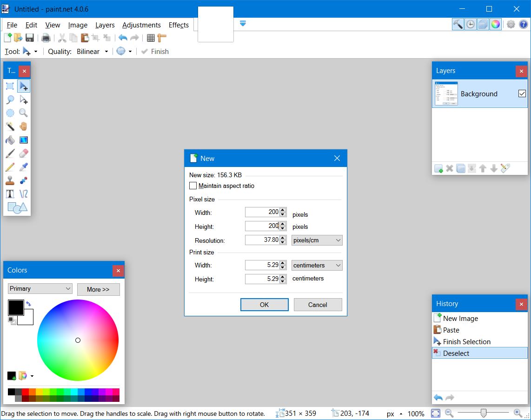Select the Clone Stamp tool
Image resolution: width=531 pixels, height=420 pixels.
tap(10, 180)
